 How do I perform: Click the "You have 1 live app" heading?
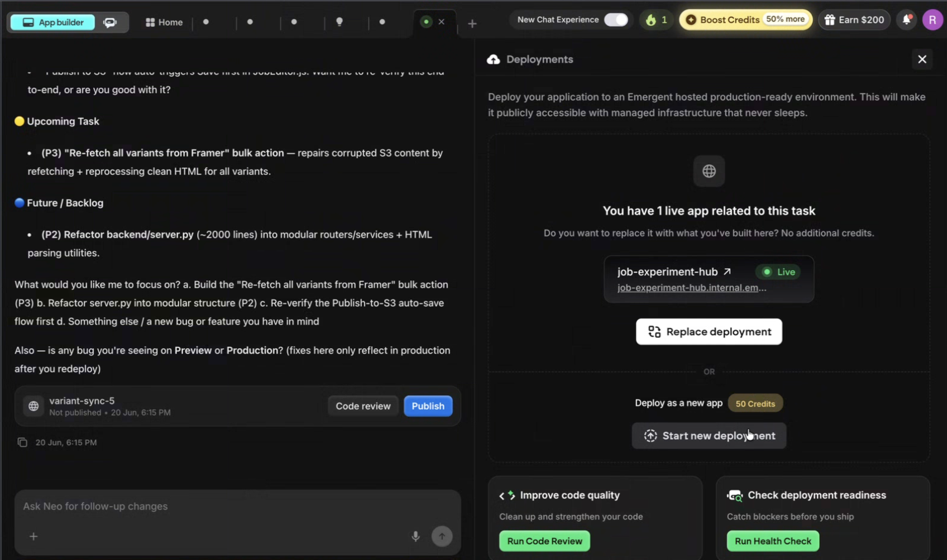tap(709, 211)
